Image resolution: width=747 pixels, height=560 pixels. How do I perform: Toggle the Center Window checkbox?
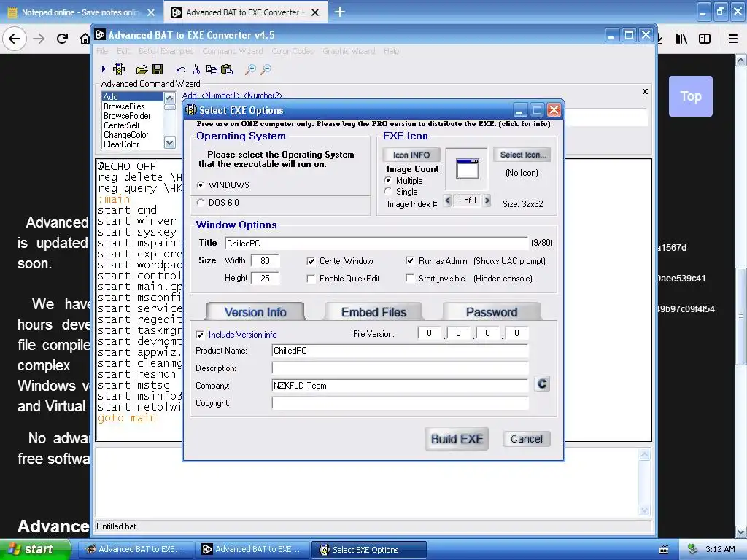pos(311,261)
